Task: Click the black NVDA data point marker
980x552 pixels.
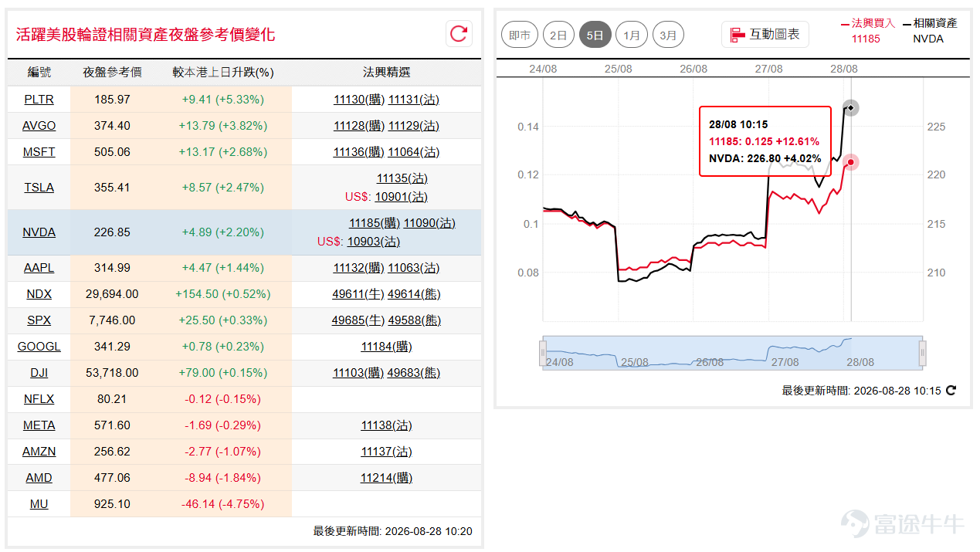Action: tap(850, 107)
